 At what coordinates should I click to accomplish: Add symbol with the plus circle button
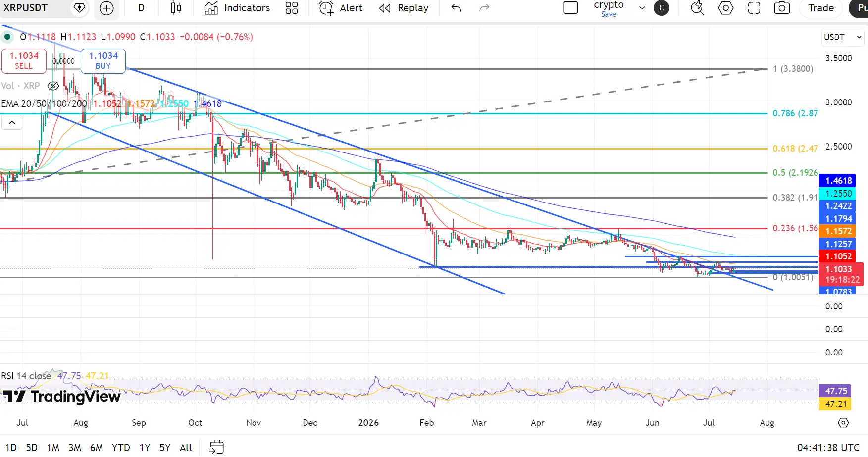pyautogui.click(x=106, y=8)
